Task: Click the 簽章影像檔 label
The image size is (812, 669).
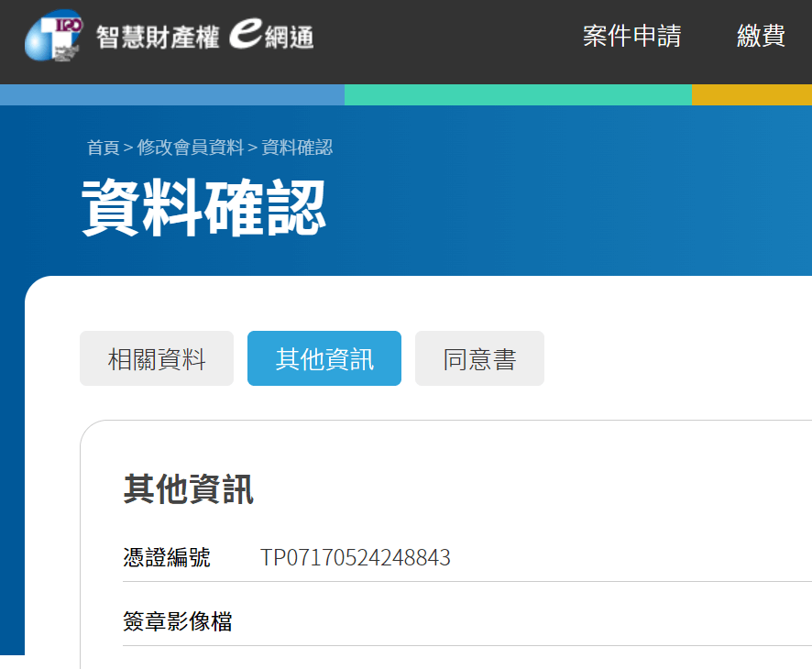Action: (178, 621)
